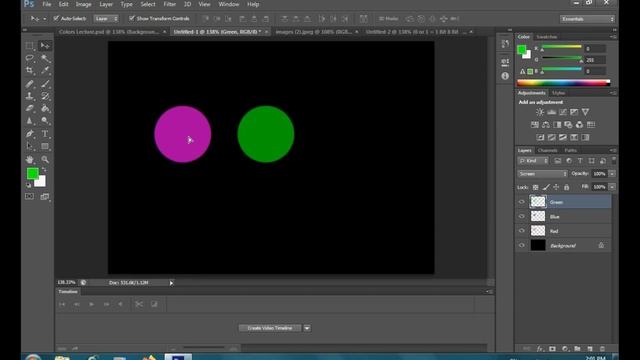This screenshot has width=640, height=360.
Task: Delete layer using trash icon
Action: tap(602, 349)
